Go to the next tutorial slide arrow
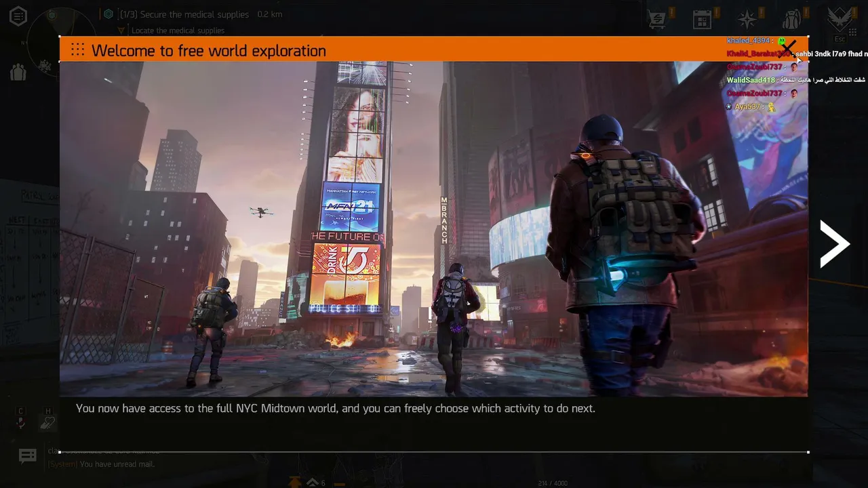Screen dimensions: 868x488 pyautogui.click(x=835, y=244)
